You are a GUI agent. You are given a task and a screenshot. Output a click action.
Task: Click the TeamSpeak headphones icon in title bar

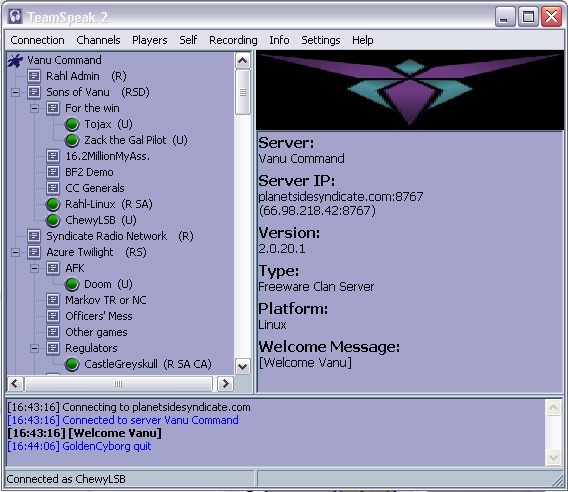[x=15, y=17]
